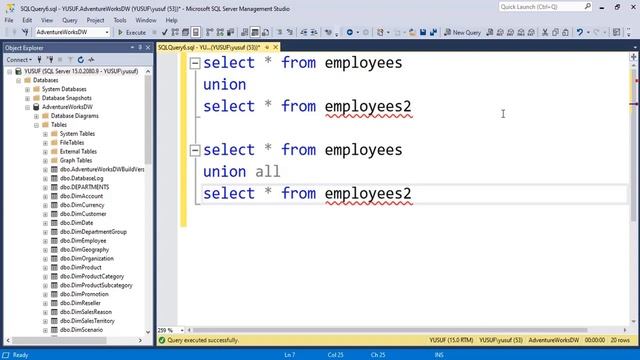Click the Activity Monitor icon in Object Explorer
The image size is (640, 360).
(x=91, y=60)
